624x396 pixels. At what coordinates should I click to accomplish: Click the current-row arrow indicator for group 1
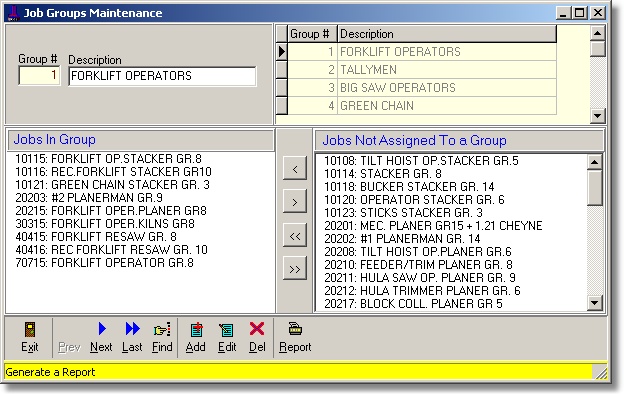[x=282, y=52]
